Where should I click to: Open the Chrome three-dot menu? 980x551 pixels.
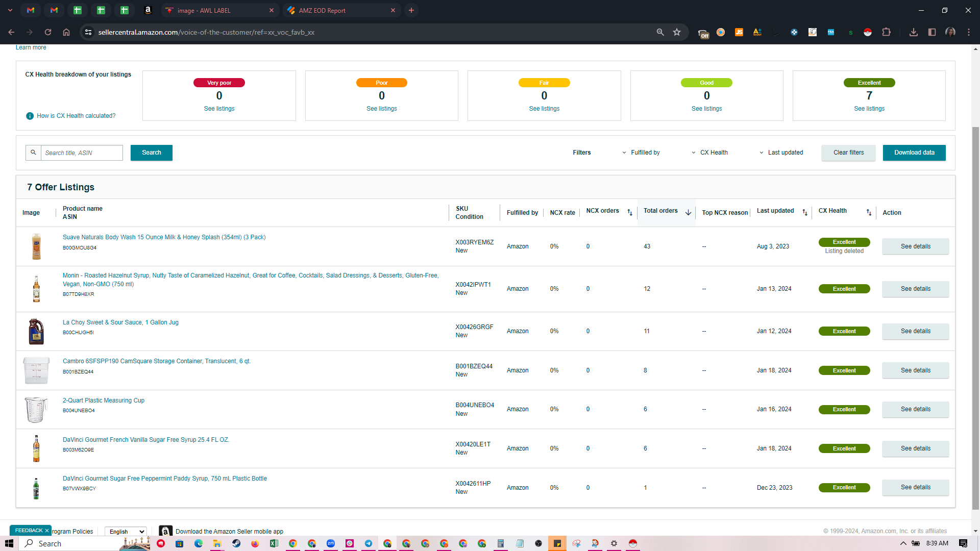969,32
